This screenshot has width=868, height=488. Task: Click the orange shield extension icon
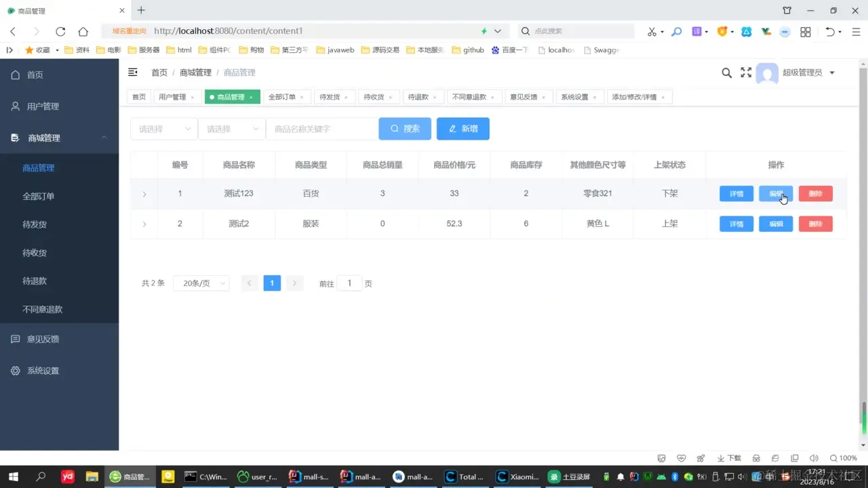pyautogui.click(x=722, y=31)
